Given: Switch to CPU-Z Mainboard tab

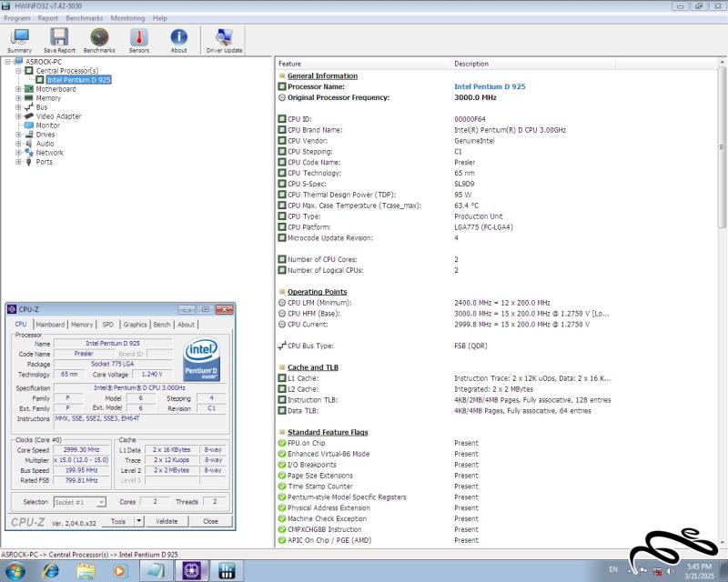Looking at the screenshot, I should tap(50, 325).
